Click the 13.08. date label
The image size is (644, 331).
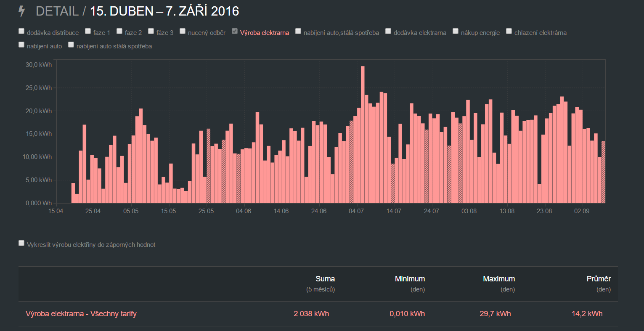pos(507,211)
